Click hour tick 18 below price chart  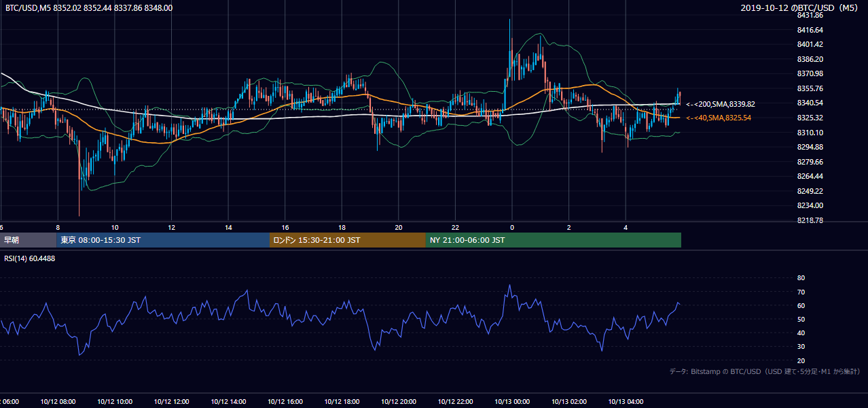(x=342, y=228)
